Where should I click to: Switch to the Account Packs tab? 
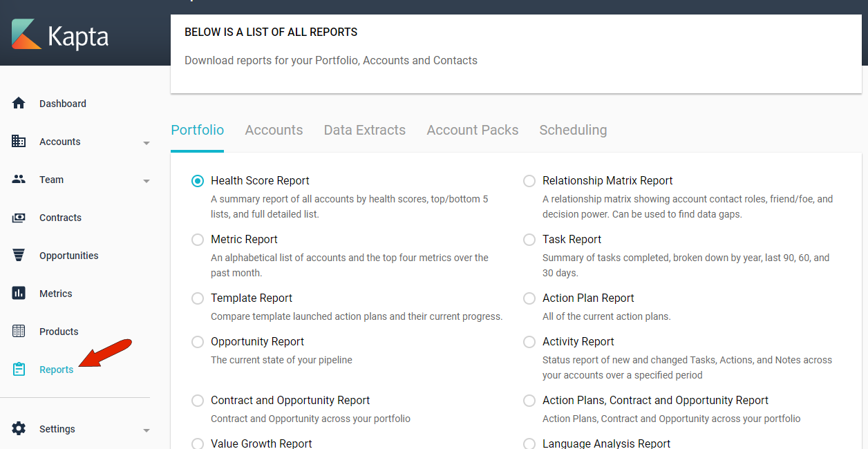(472, 130)
